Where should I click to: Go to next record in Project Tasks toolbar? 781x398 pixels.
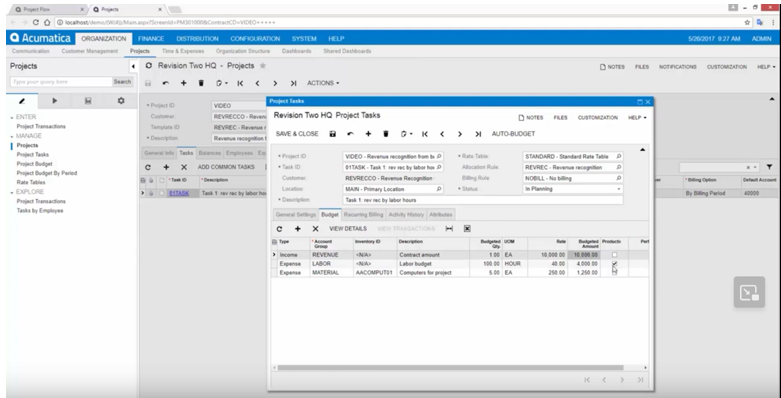460,134
